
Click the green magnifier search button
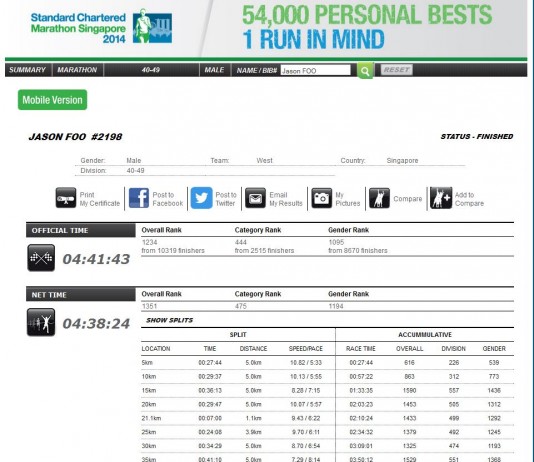(365, 71)
